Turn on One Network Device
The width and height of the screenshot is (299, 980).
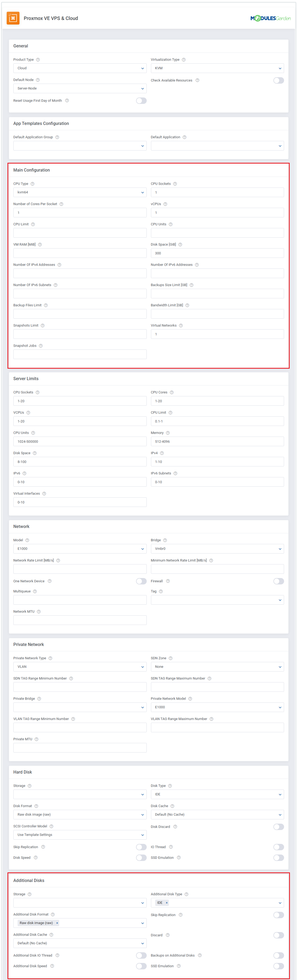tap(141, 581)
